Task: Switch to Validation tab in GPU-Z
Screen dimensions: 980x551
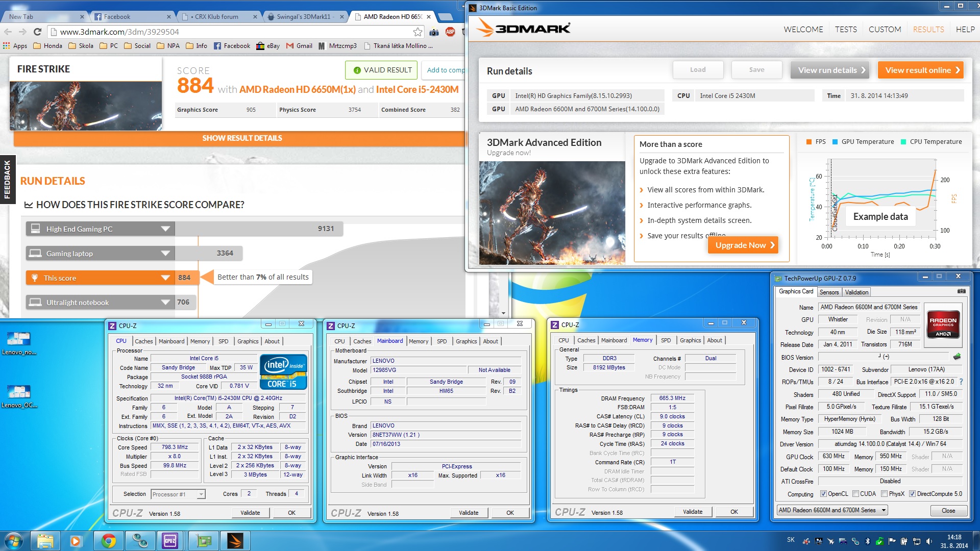Action: pyautogui.click(x=856, y=292)
